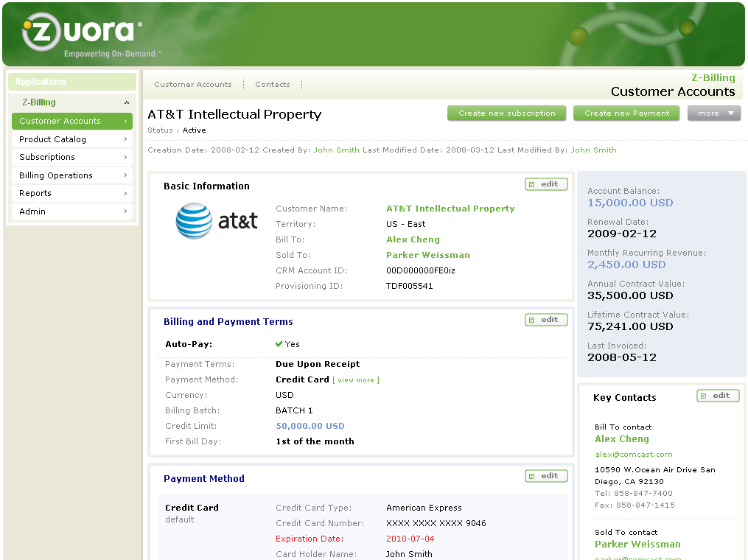748x560 pixels.
Task: Open the more dropdown button
Action: pyautogui.click(x=714, y=113)
